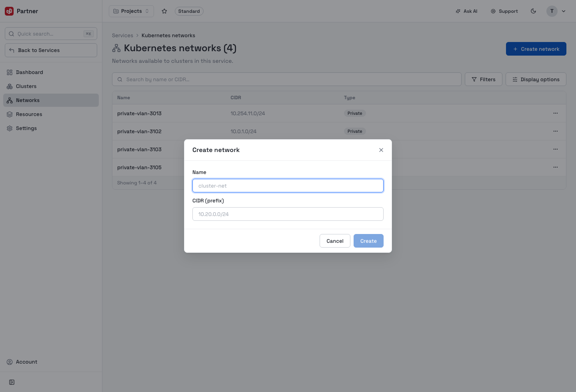
Task: Click the Account person icon in the sidebar
Action: [x=10, y=362]
